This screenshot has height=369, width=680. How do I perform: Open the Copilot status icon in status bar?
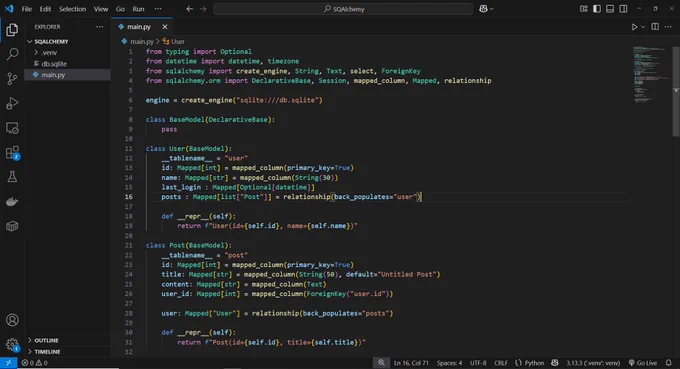point(555,363)
